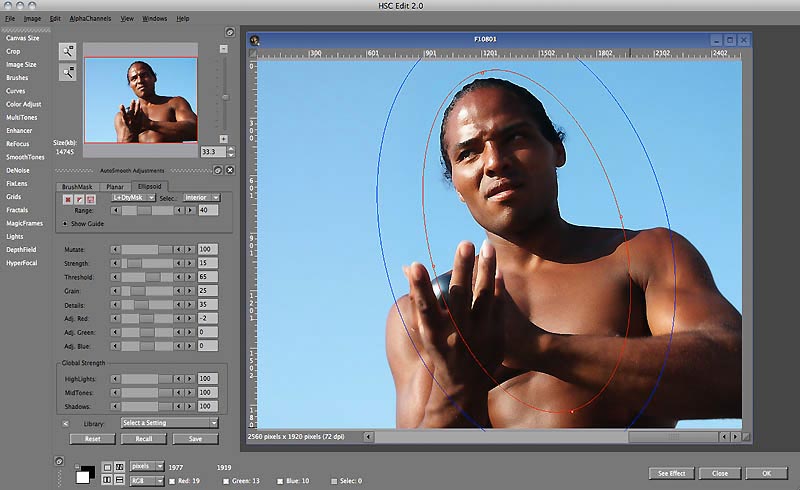Image resolution: width=800 pixels, height=490 pixels.
Task: Click the plus button below zoom slider
Action: (x=223, y=139)
